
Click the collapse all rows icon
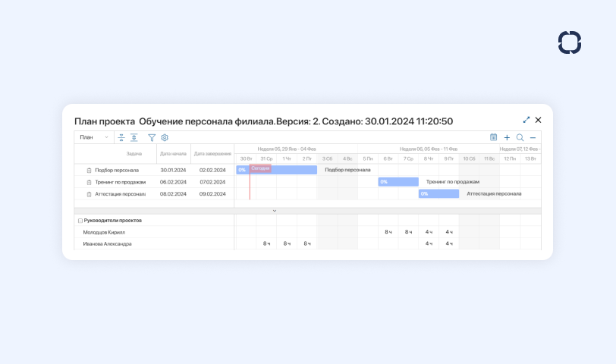pos(121,137)
